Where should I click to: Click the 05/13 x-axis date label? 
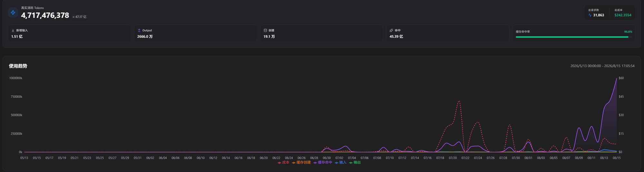pyautogui.click(x=24, y=158)
